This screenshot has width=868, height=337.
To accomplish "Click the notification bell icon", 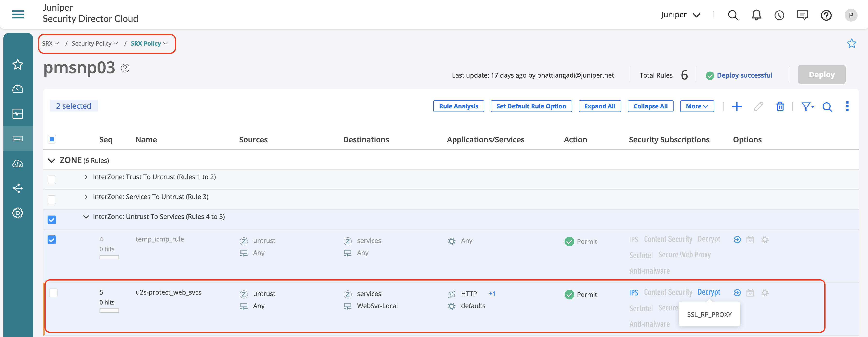I will 756,15.
